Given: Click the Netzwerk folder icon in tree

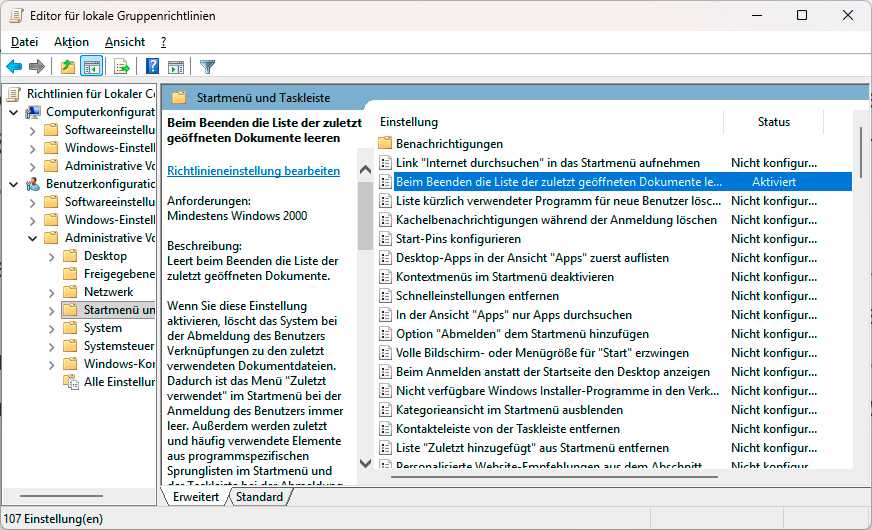Looking at the screenshot, I should [70, 291].
